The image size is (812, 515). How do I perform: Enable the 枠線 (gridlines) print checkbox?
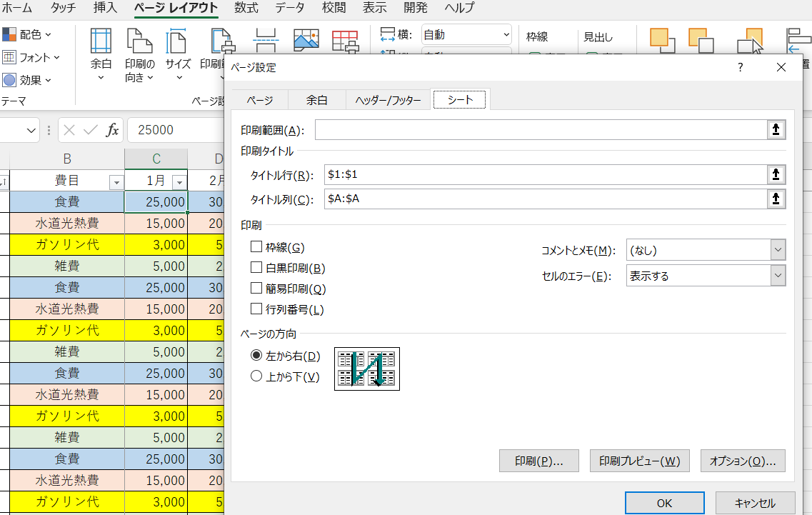point(256,247)
